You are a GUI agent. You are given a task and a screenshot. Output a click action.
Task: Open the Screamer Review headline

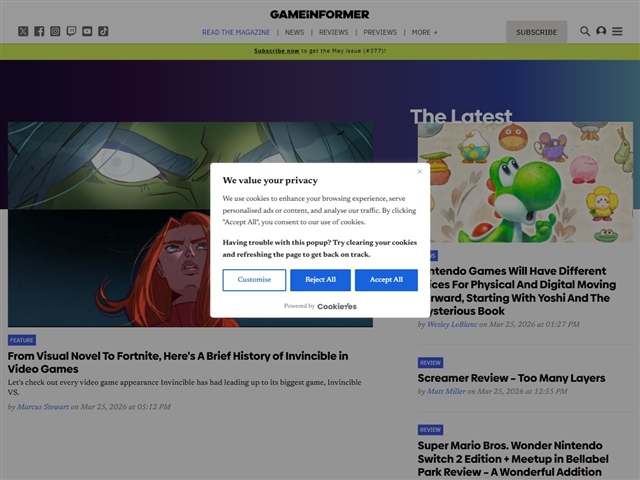(511, 378)
